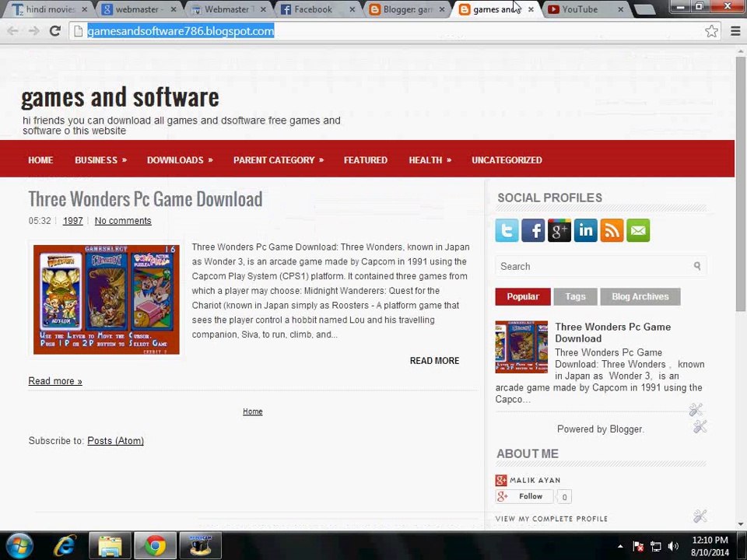Click the volume speaker tray icon
The image size is (747, 560).
coord(672,546)
